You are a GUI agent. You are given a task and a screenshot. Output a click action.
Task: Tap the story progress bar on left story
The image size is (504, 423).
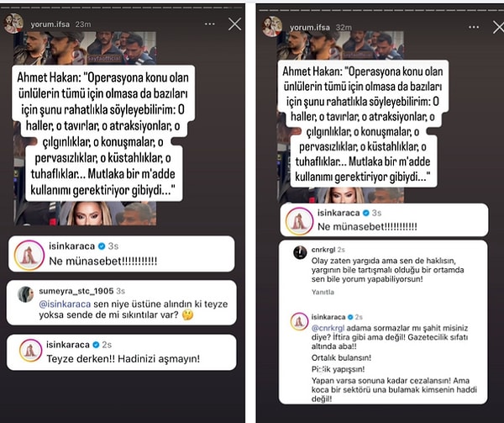122,8
